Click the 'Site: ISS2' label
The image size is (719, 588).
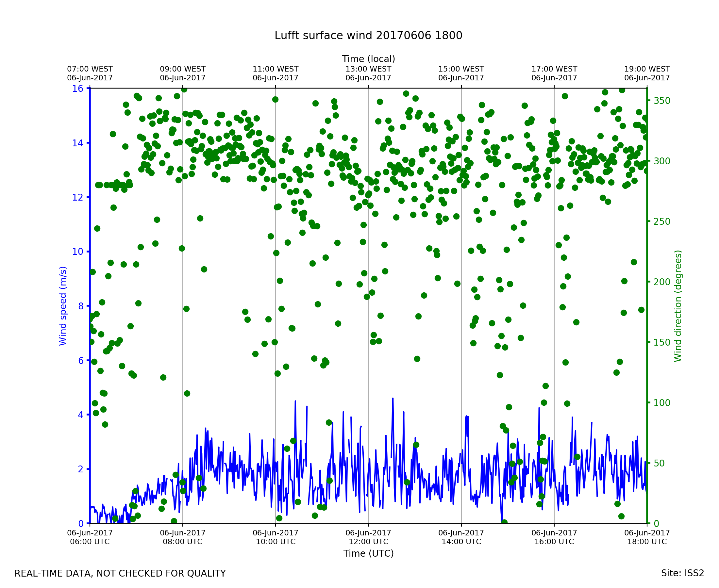682,573
